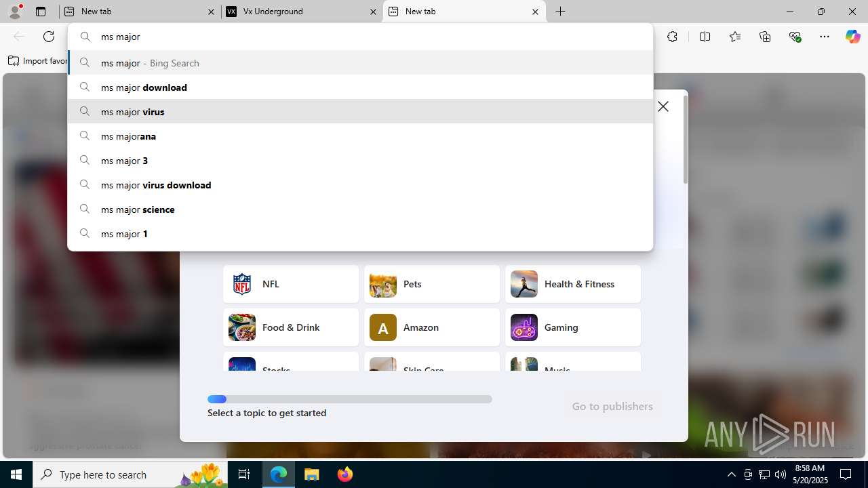Screen dimensions: 868x488
Task: Switch to the Vx Underground tab
Action: tap(302, 12)
